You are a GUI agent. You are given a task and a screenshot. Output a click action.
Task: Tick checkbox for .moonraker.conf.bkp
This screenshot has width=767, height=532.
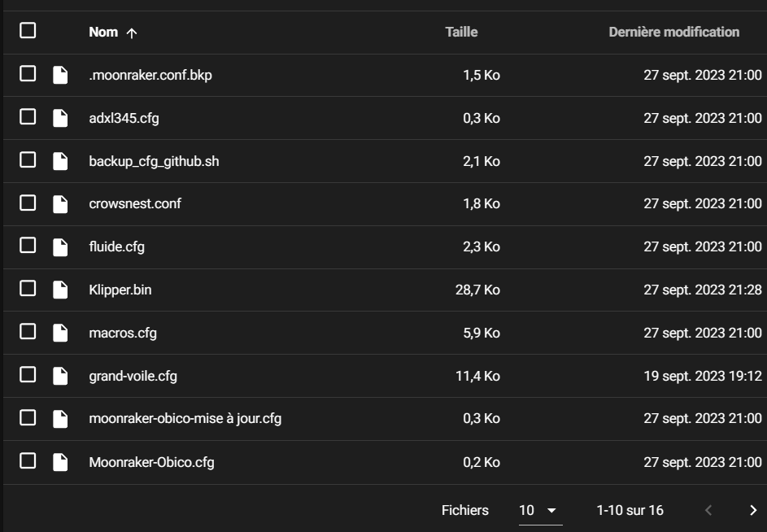[28, 73]
